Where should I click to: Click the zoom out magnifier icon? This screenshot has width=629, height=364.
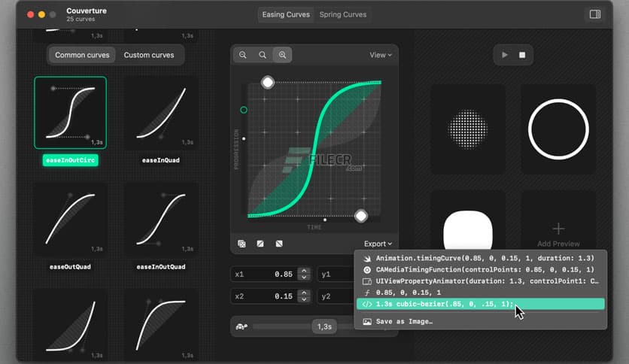pyautogui.click(x=243, y=55)
